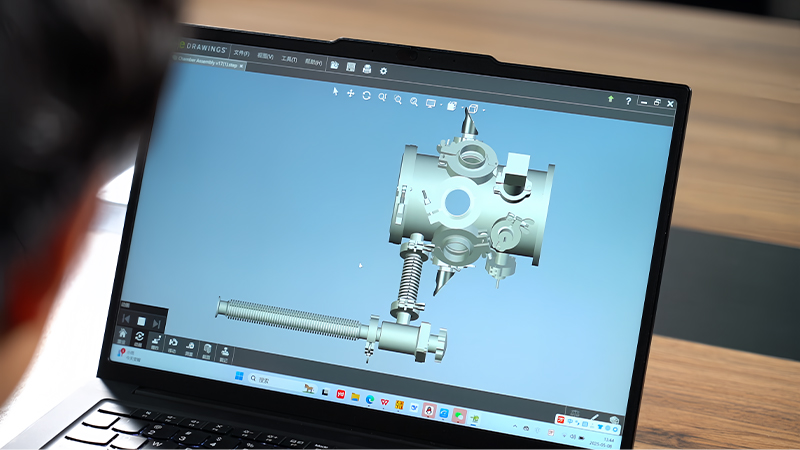Activate the Pan tool
This screenshot has height=450, width=800.
[351, 94]
